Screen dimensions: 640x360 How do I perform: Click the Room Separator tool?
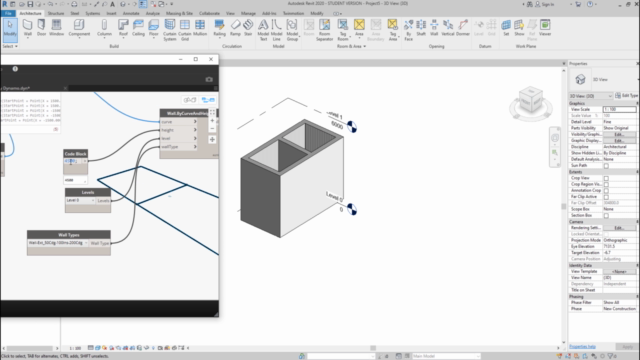324,30
